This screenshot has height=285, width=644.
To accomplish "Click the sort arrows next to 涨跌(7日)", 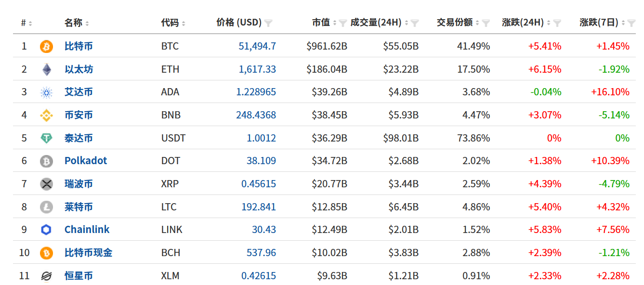I will 623,23.
